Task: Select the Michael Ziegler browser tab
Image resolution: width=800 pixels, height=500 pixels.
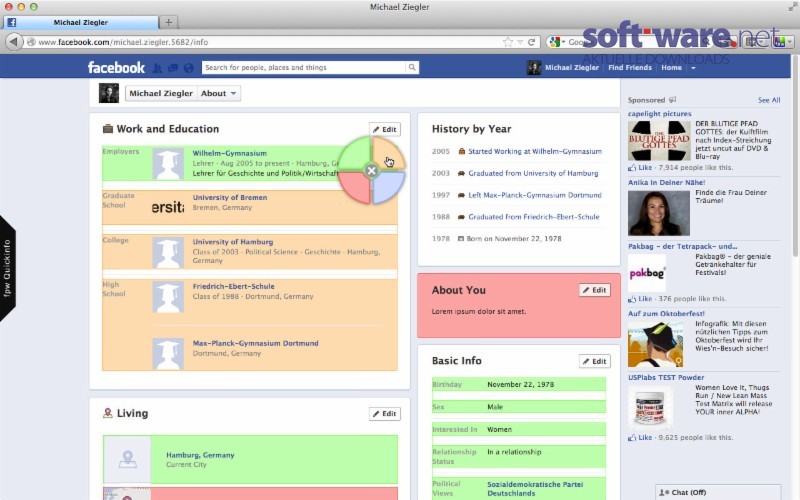Action: (81, 22)
